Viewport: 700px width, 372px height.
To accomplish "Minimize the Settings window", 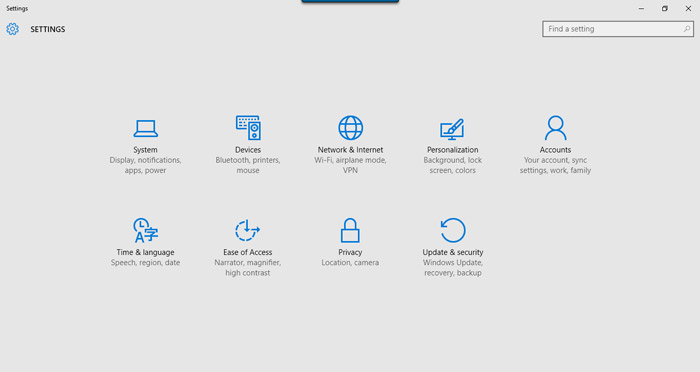I will (x=641, y=8).
